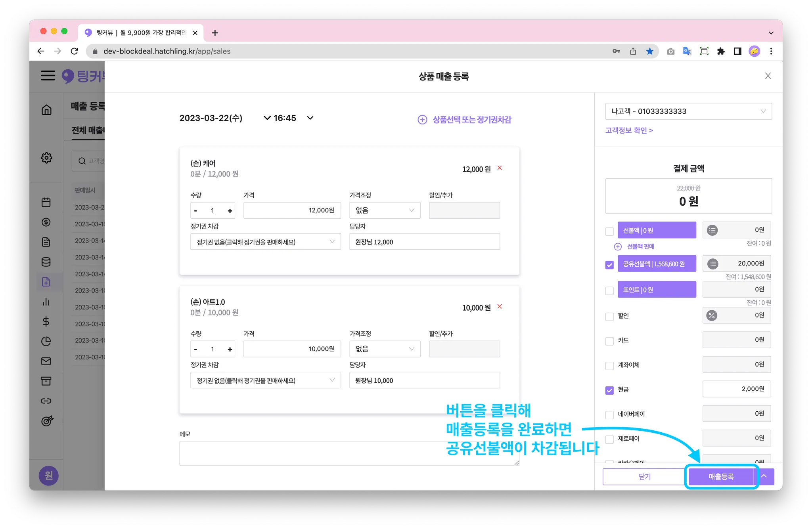This screenshot has height=529, width=812.
Task: Switch to the 전체 매출 tab
Action: click(x=87, y=130)
